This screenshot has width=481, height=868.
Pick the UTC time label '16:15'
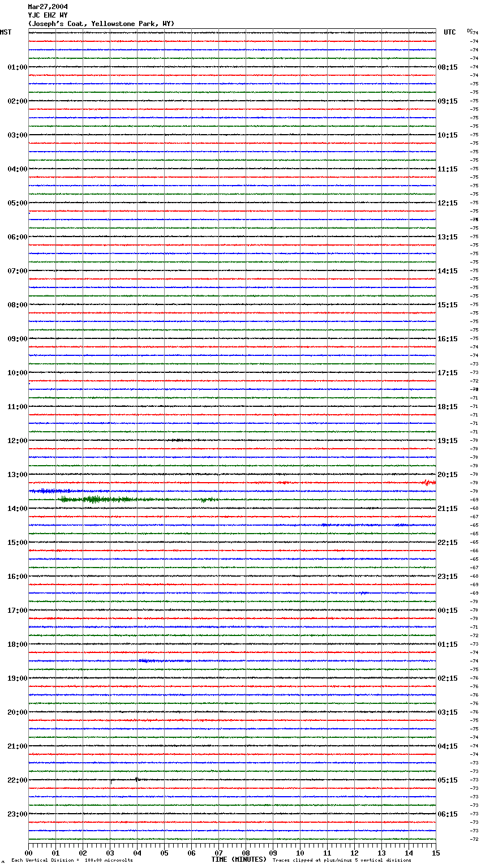tap(448, 339)
